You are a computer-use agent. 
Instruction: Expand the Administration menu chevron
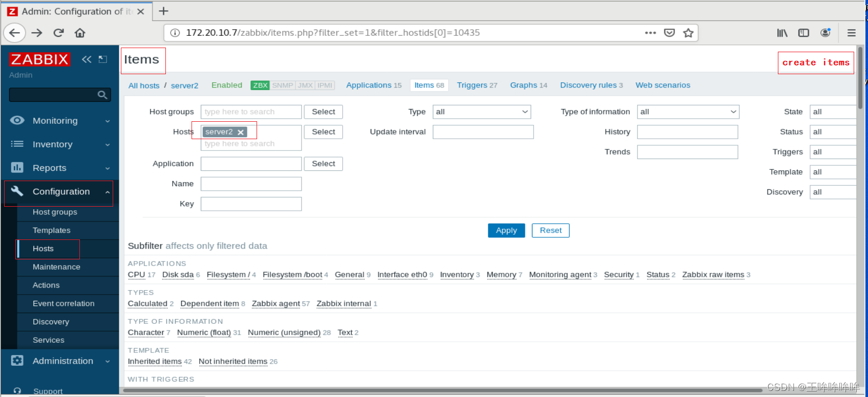[x=108, y=361]
